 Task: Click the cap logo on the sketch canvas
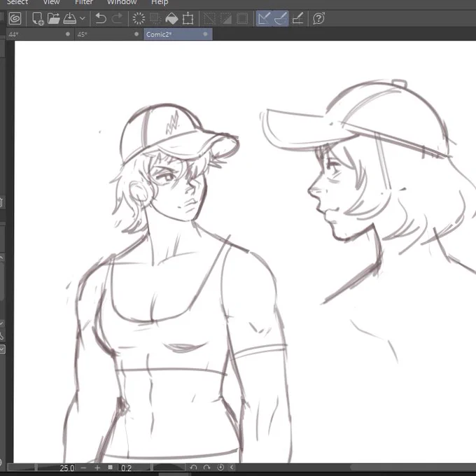tap(172, 123)
